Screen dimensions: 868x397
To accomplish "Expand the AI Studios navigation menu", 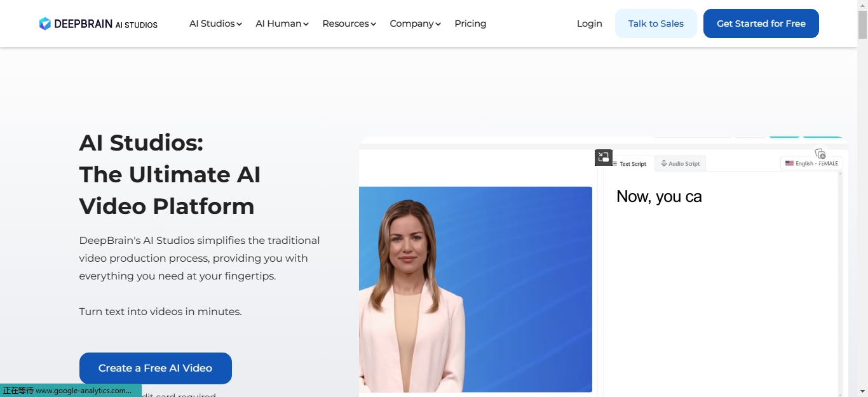I will point(215,24).
